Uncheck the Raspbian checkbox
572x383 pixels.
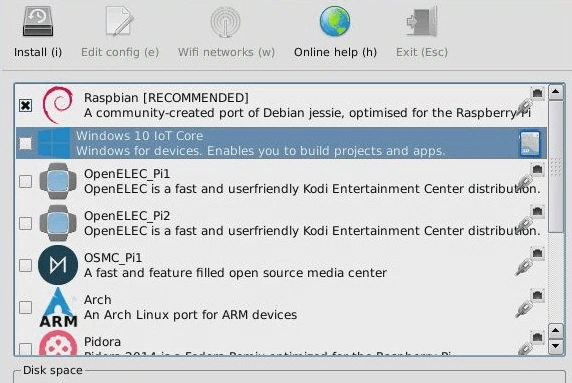coord(26,105)
